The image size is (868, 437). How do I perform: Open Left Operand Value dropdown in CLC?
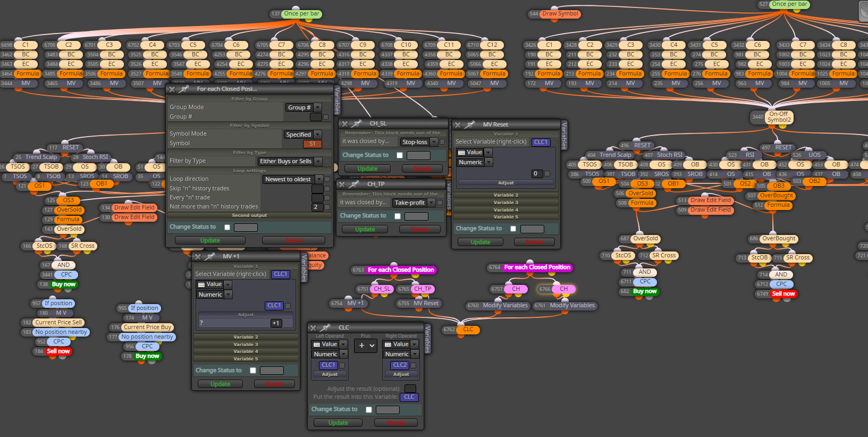(x=330, y=344)
